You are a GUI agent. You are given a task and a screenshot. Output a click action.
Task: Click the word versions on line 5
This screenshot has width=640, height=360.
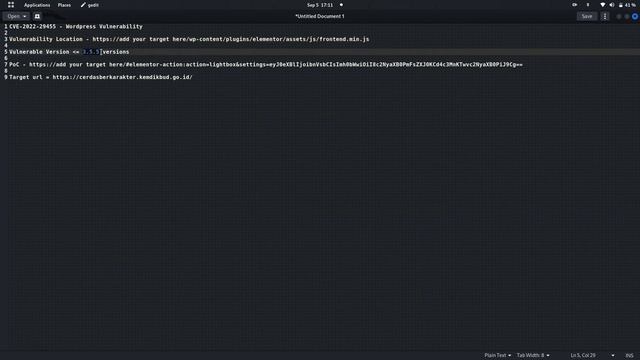116,52
